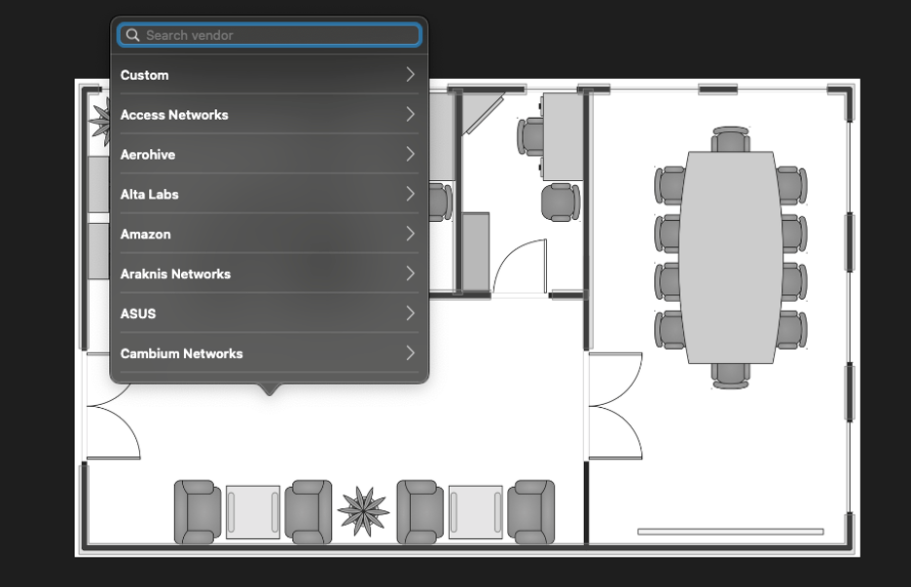Click the leftmost armchair along bottom wall
The image size is (911, 588).
[198, 512]
